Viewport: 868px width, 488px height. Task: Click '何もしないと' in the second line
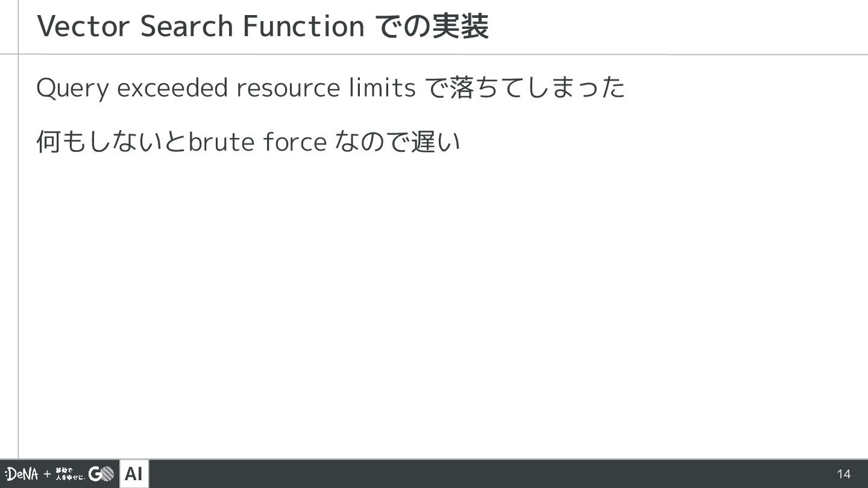(112, 142)
